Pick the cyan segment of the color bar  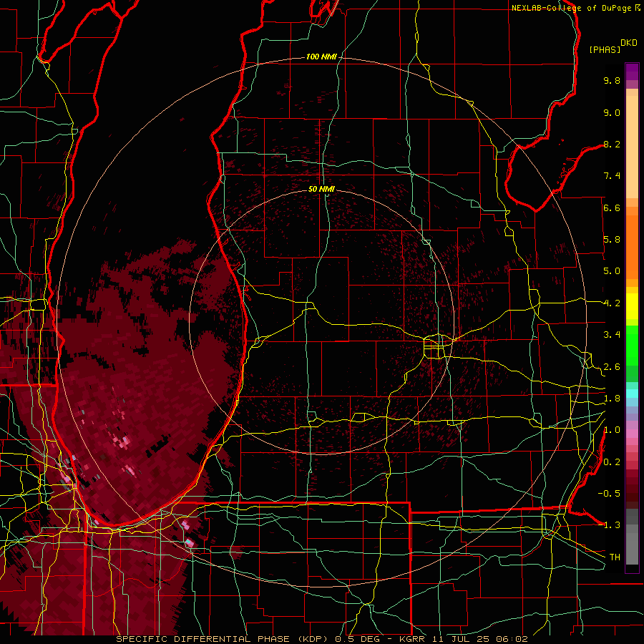coord(632,393)
